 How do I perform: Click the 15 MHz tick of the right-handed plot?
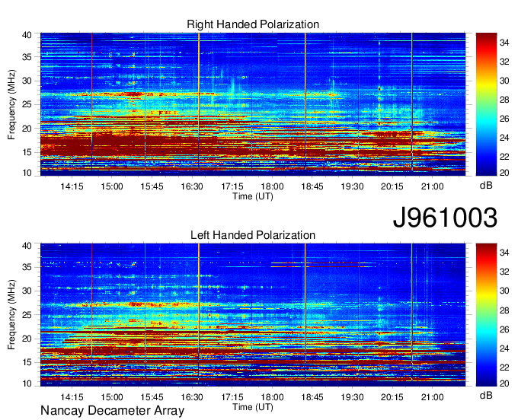tap(27, 152)
